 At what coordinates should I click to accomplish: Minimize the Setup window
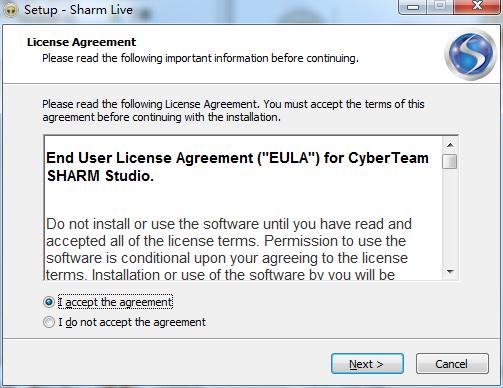tap(412, 7)
